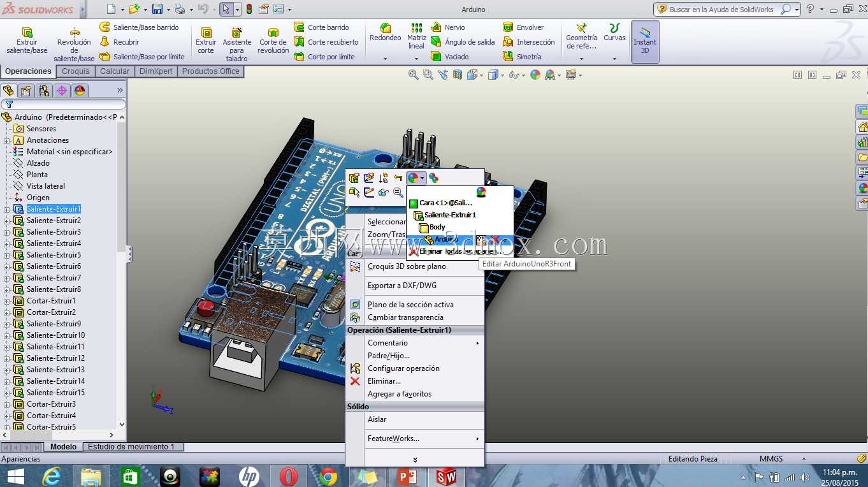Expand the context menu with the chevron
This screenshot has width=868, height=487.
click(x=415, y=460)
